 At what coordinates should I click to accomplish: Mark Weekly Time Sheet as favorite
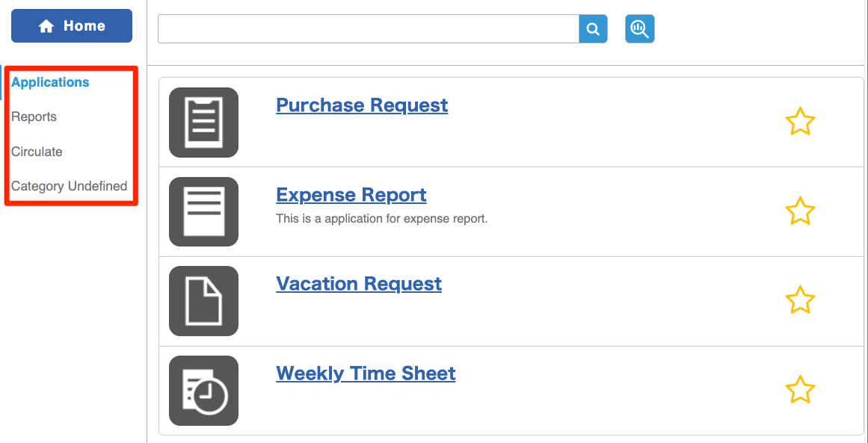click(800, 389)
